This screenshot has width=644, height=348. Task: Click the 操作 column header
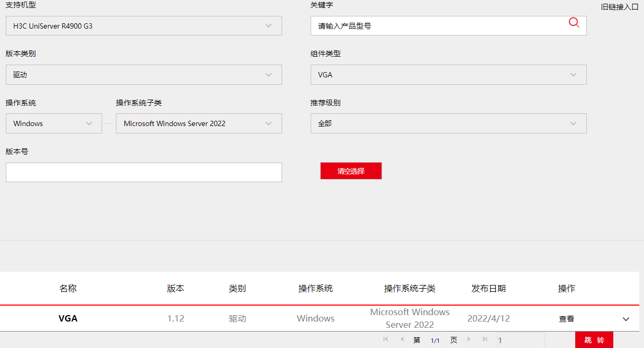click(566, 289)
